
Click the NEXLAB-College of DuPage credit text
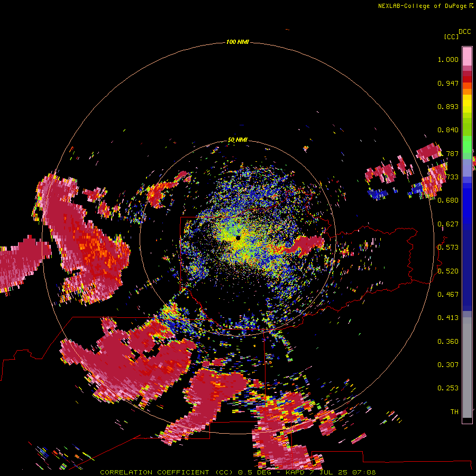click(x=422, y=6)
